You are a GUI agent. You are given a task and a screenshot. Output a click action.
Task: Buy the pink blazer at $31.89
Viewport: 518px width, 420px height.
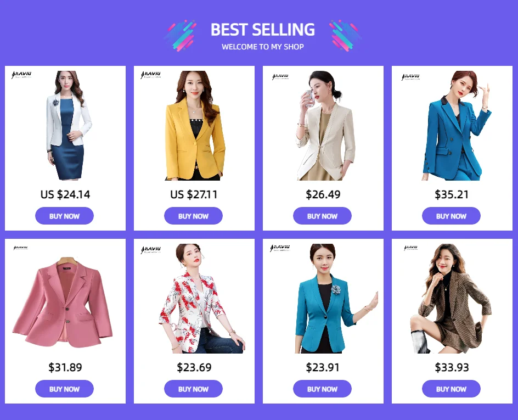[64, 389]
